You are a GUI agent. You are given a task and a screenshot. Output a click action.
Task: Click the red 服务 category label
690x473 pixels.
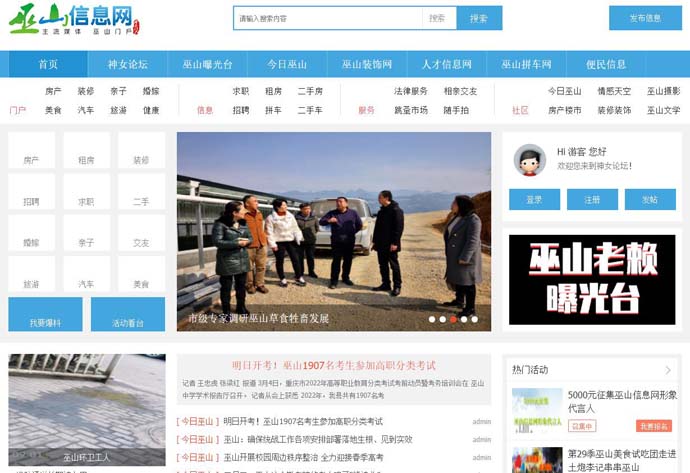tap(366, 110)
